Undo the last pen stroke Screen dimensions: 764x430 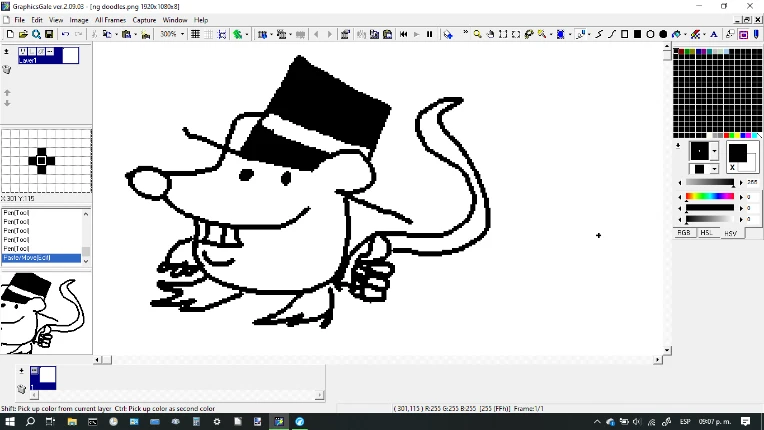[65, 34]
